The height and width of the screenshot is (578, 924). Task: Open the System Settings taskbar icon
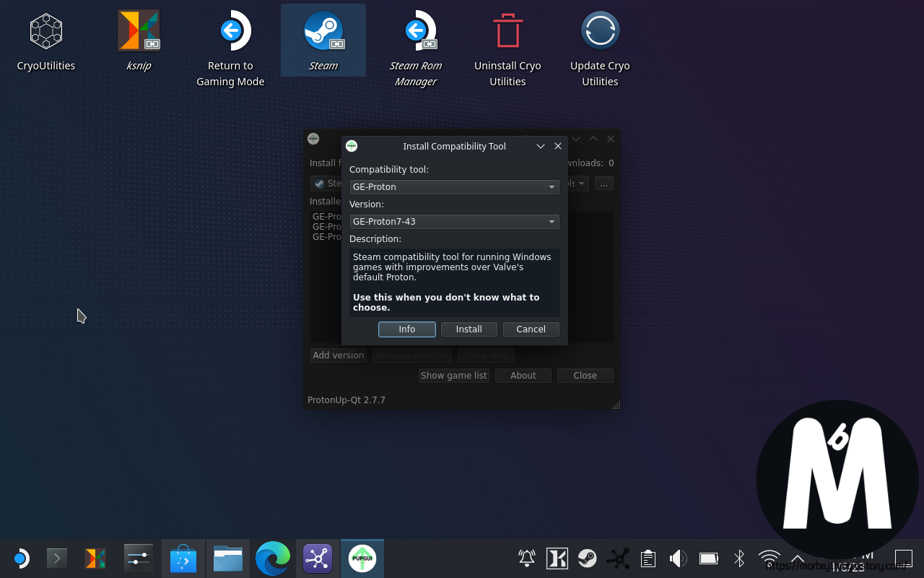(x=138, y=558)
